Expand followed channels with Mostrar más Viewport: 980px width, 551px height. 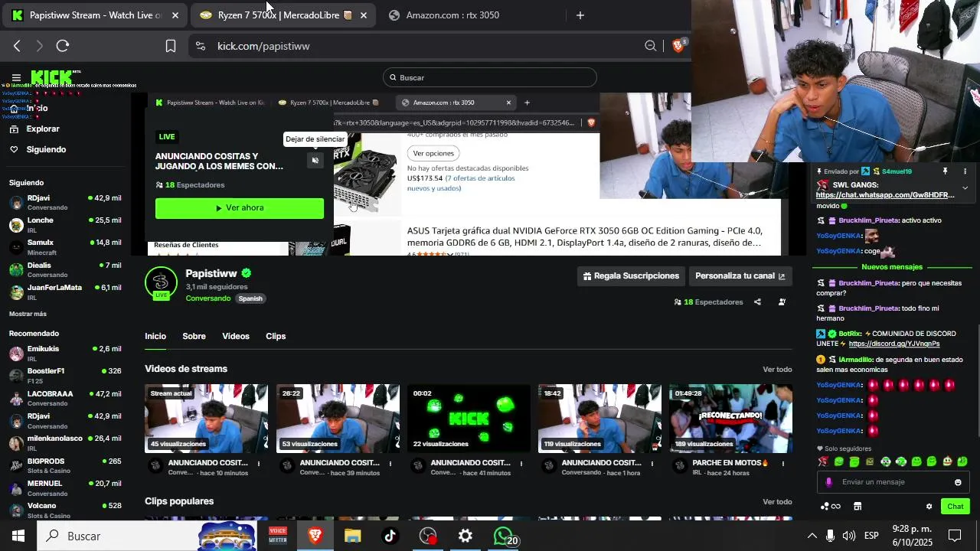coord(28,314)
